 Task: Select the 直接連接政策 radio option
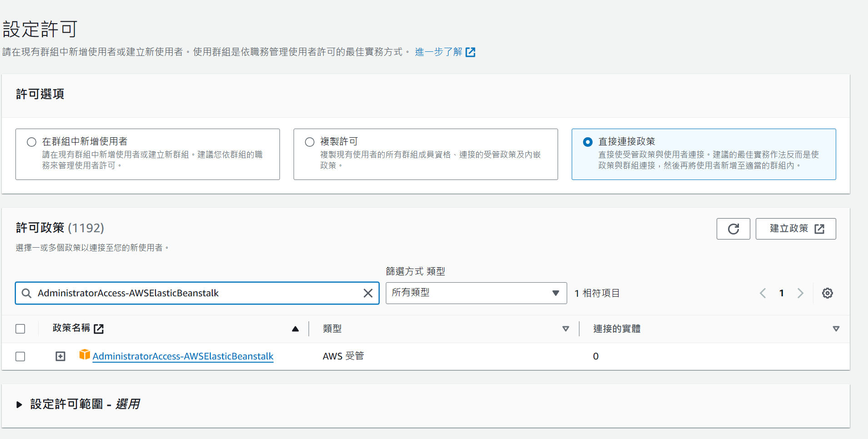pyautogui.click(x=588, y=142)
